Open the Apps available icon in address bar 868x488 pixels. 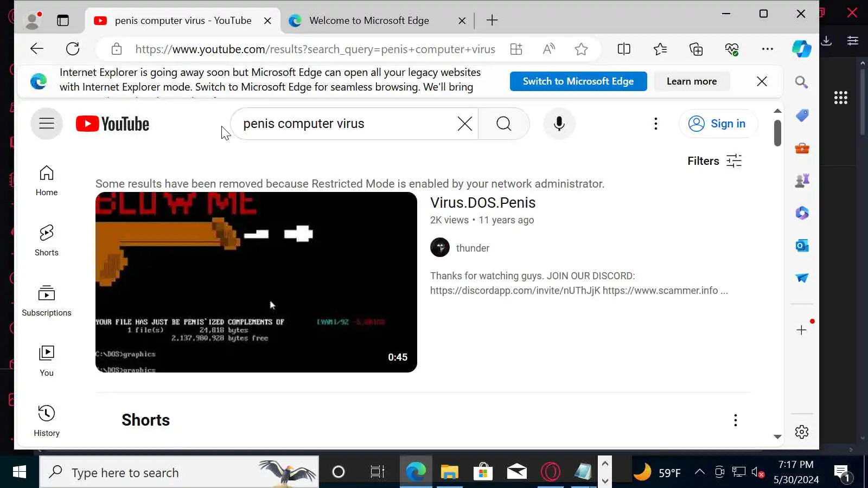click(x=516, y=49)
